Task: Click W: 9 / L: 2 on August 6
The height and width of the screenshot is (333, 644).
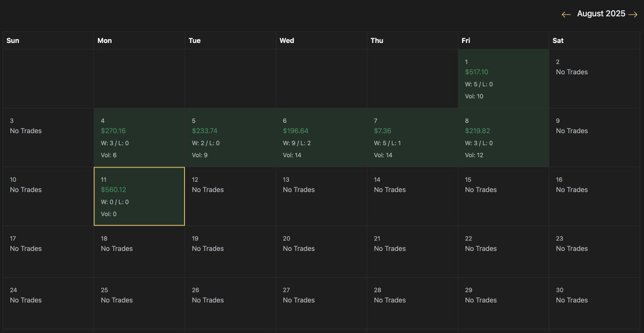Action: pyautogui.click(x=297, y=143)
